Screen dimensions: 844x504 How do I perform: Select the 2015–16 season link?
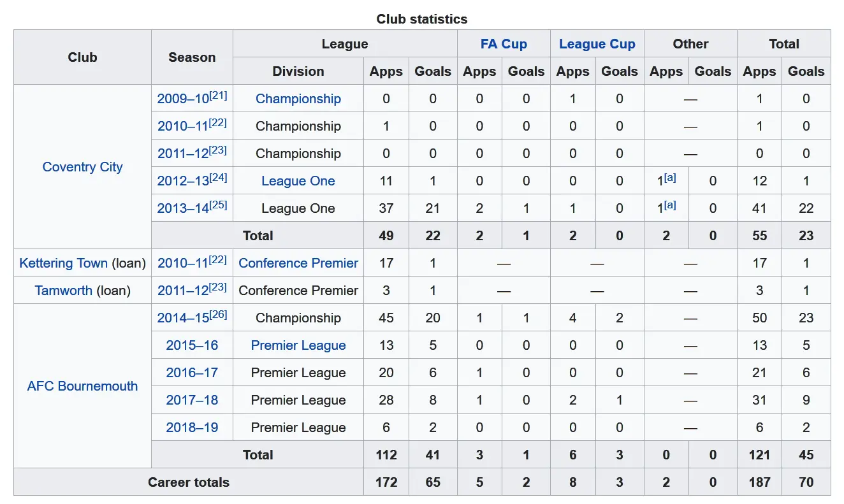192,345
